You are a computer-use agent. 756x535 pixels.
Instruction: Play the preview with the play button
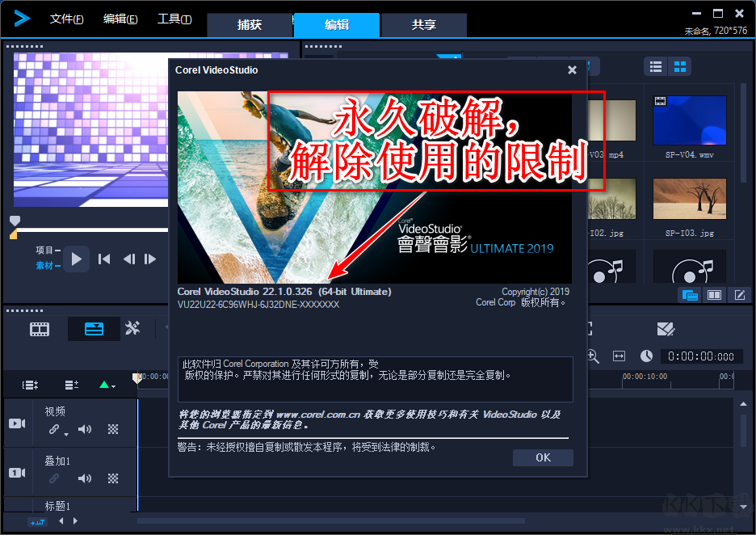point(76,259)
